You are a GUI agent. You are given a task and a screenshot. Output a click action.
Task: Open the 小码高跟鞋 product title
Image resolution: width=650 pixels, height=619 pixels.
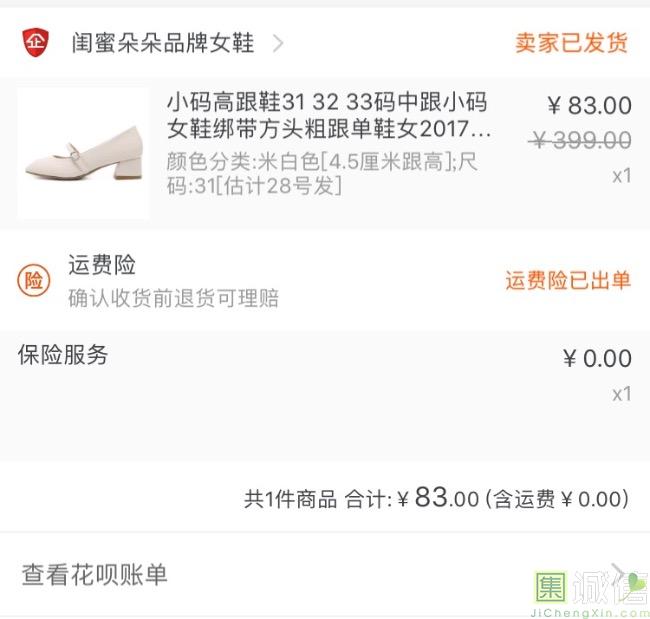click(329, 116)
